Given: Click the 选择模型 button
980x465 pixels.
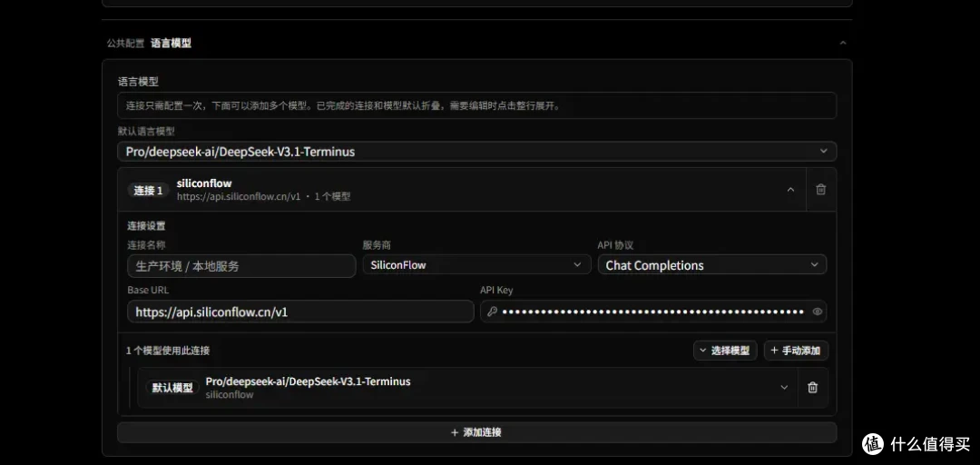Looking at the screenshot, I should (725, 351).
